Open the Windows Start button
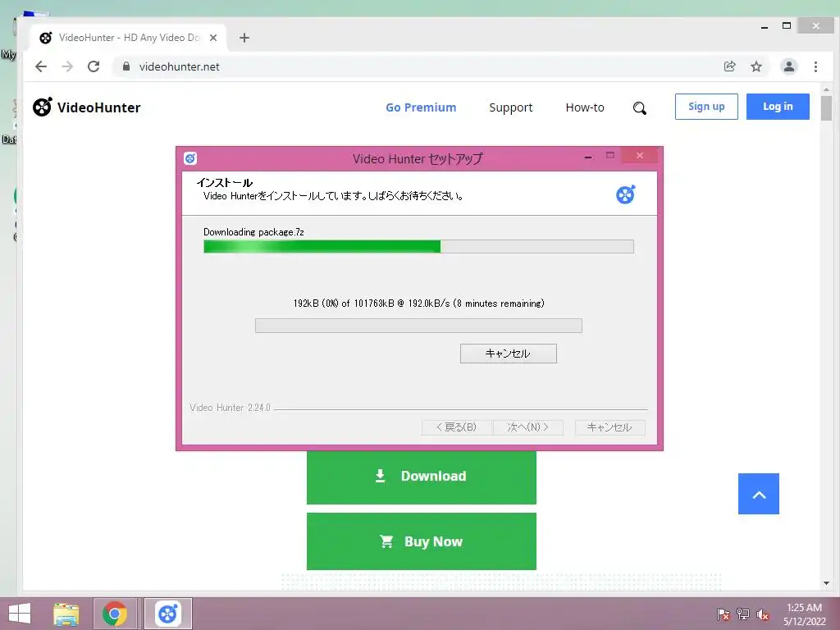 20,614
